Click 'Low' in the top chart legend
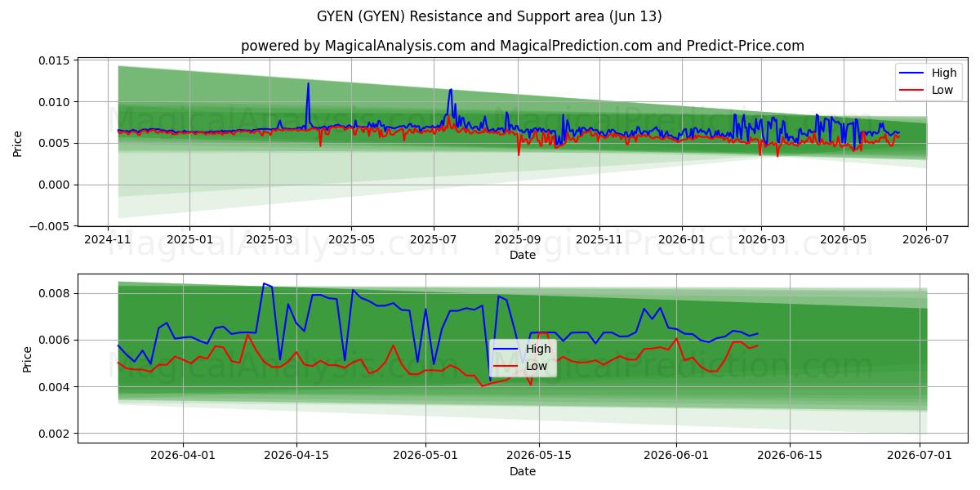The height and width of the screenshot is (490, 980). point(942,90)
